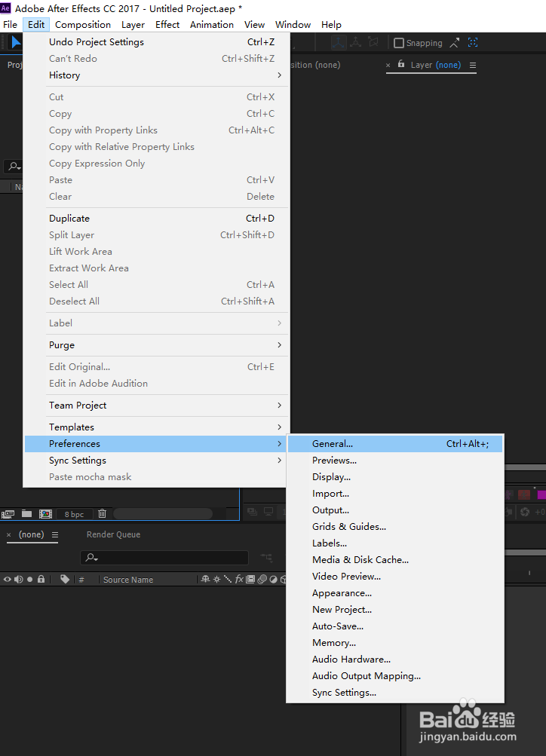Open the Window menu

293,25
